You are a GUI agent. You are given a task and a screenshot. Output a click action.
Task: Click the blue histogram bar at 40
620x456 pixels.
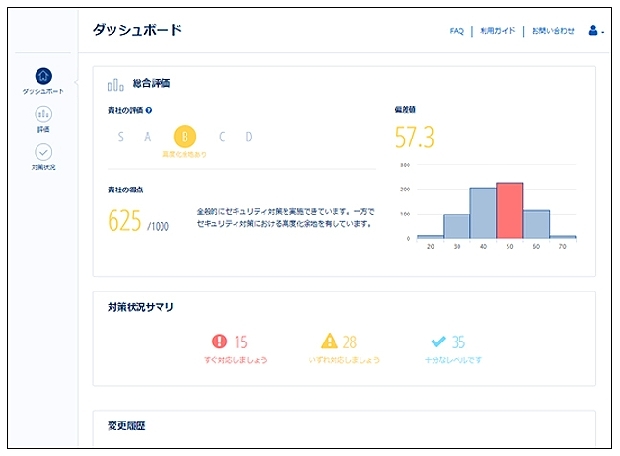pos(483,213)
